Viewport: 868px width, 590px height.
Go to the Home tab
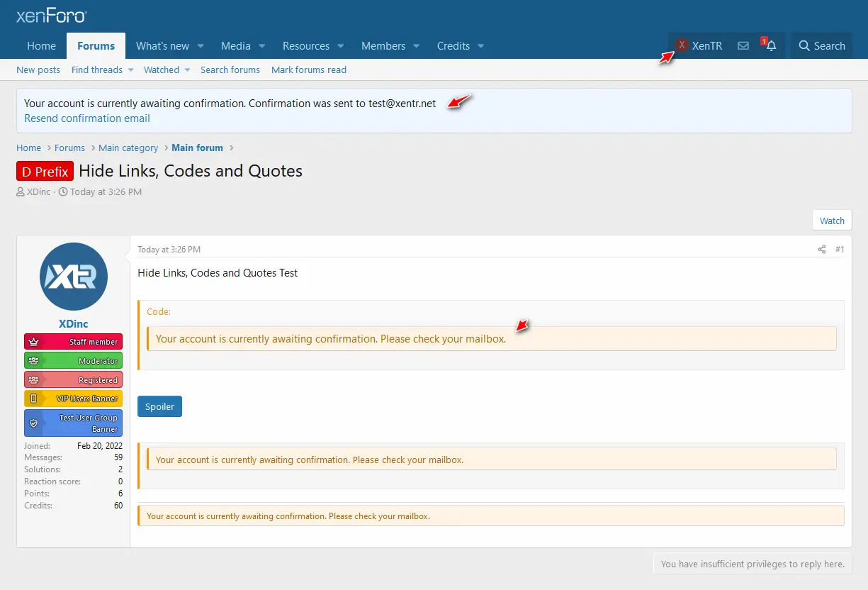pos(41,45)
